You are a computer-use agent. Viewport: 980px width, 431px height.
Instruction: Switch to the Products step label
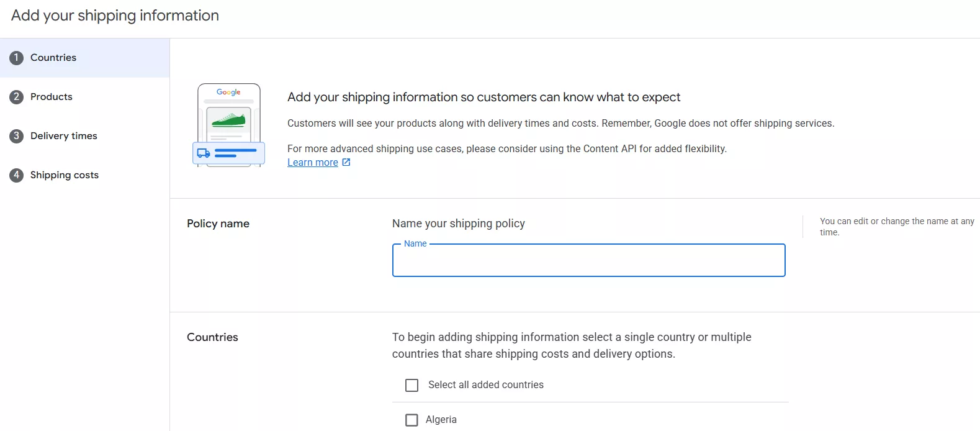tap(52, 97)
